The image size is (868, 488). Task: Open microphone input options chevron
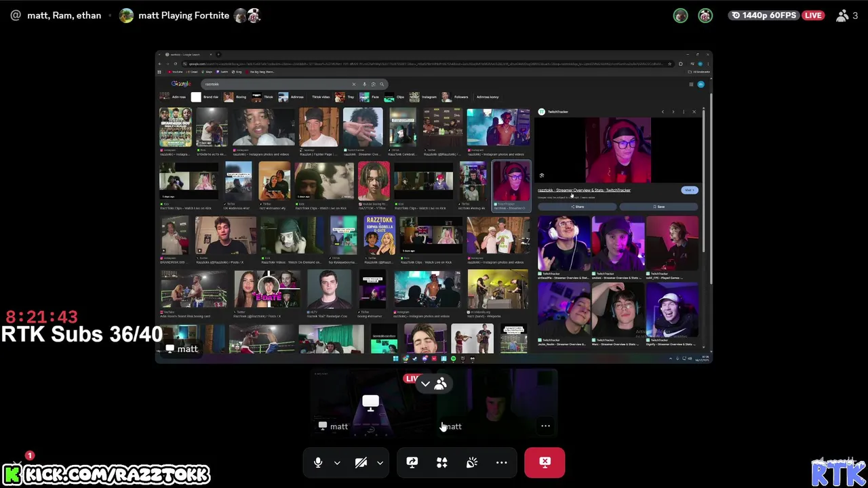[x=337, y=463]
